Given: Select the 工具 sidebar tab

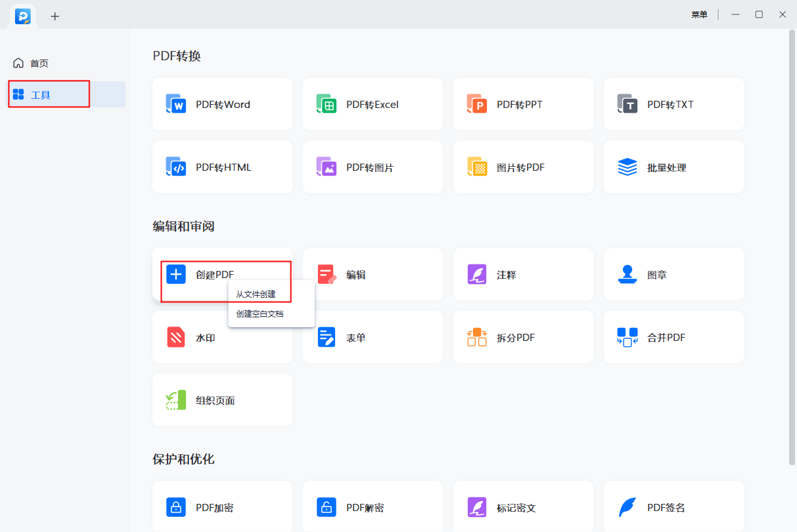Looking at the screenshot, I should [41, 95].
